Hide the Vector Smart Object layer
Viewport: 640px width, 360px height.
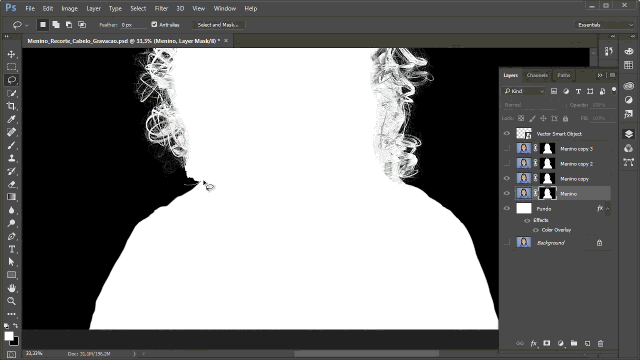pyautogui.click(x=507, y=133)
